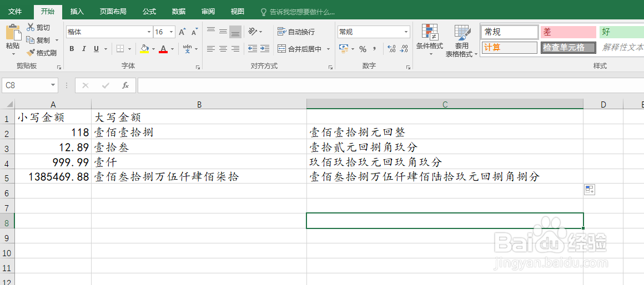The height and width of the screenshot is (285, 644).
Task: Align cell text left
Action: pyautogui.click(x=211, y=49)
